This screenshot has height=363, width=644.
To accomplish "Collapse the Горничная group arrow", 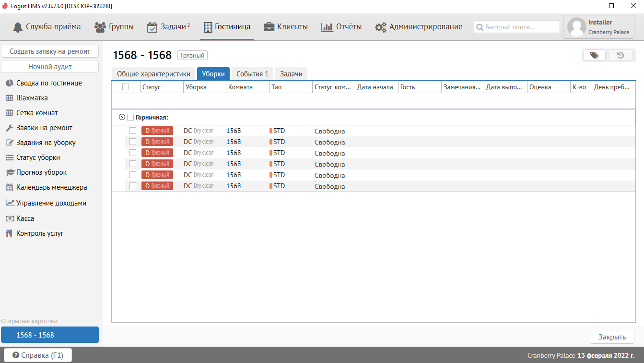I will click(122, 117).
